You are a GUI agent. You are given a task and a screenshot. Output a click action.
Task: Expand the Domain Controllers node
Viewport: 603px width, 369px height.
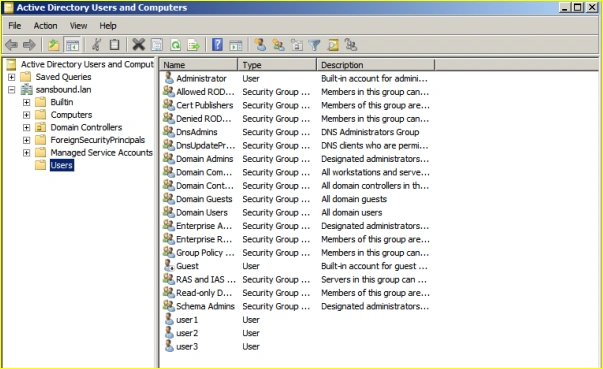[x=26, y=127]
